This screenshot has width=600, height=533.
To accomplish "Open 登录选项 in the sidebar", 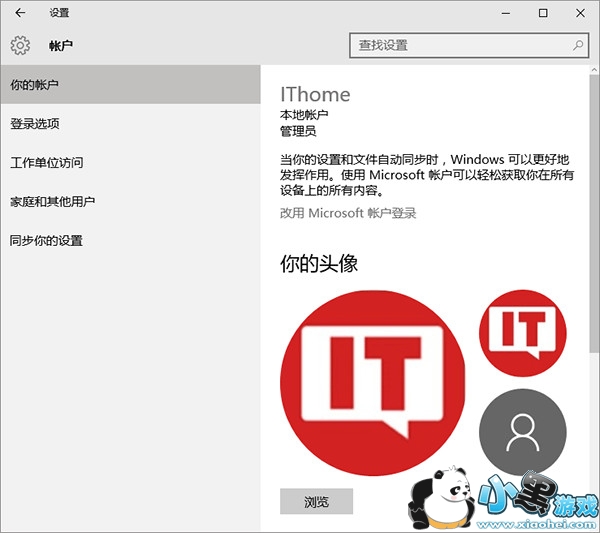I will click(x=130, y=124).
